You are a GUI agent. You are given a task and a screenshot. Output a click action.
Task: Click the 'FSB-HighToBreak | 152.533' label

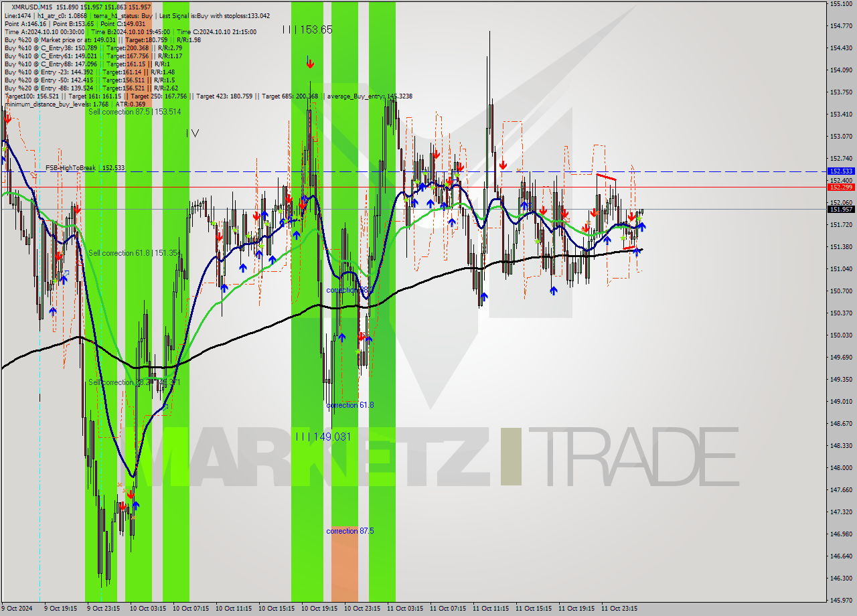[x=85, y=168]
